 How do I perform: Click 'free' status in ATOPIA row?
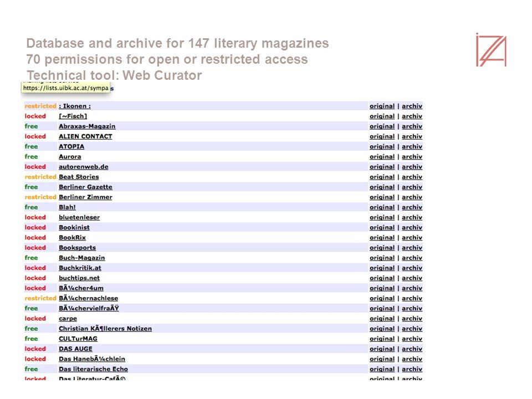[x=31, y=146]
